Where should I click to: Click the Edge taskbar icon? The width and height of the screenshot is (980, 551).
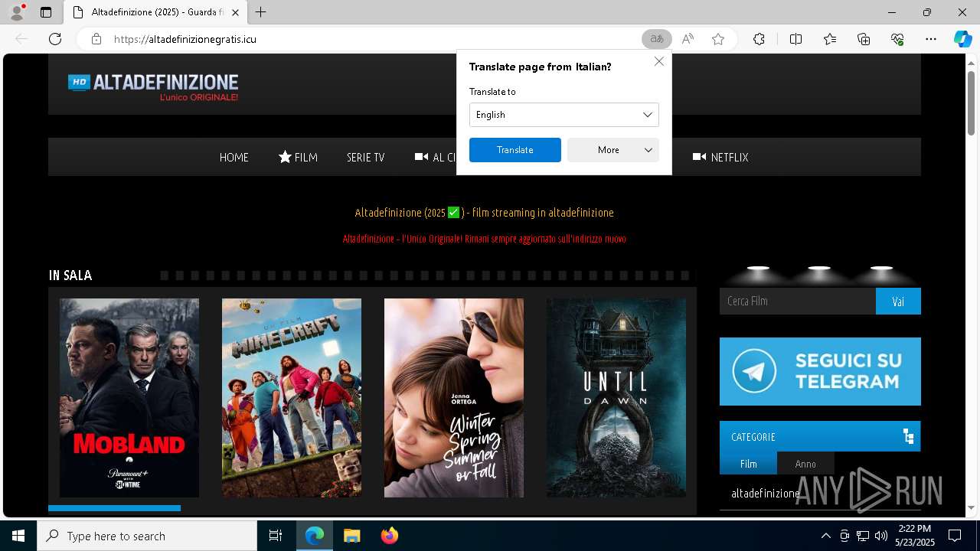click(x=315, y=536)
